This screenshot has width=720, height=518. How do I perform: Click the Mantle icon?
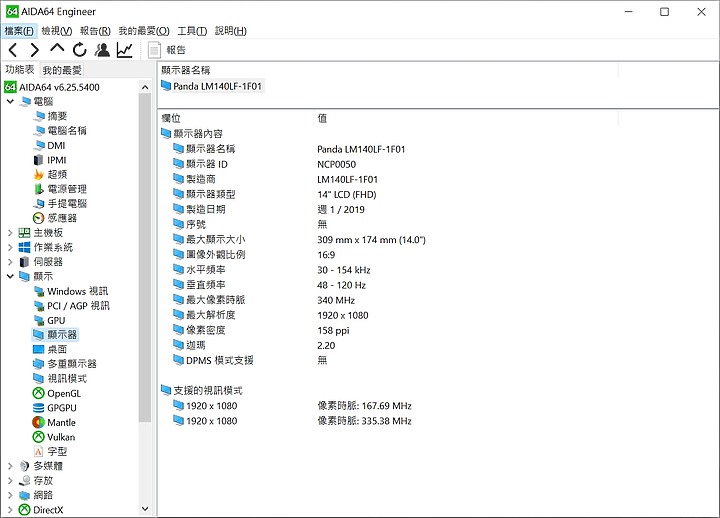[x=39, y=422]
